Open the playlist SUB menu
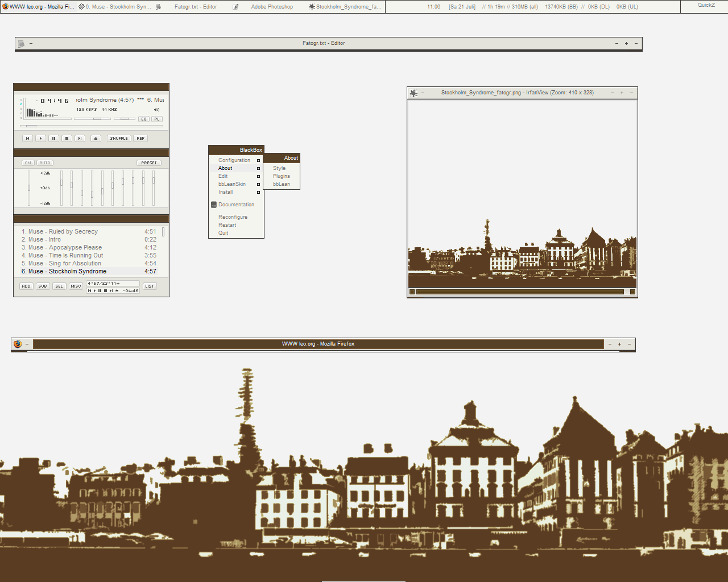The height and width of the screenshot is (582, 728). (x=43, y=286)
